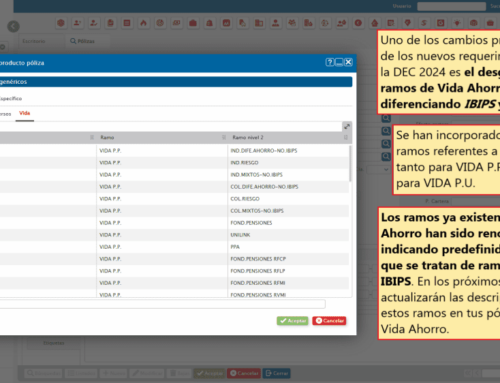Click the blue Cerrar button in bottom bar

click(276, 373)
